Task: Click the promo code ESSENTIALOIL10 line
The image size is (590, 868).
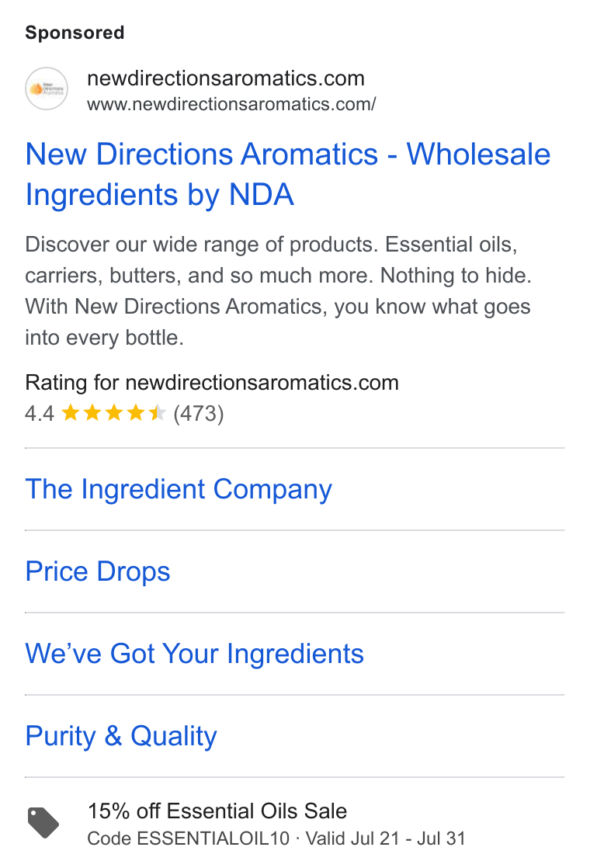Action: [x=276, y=838]
